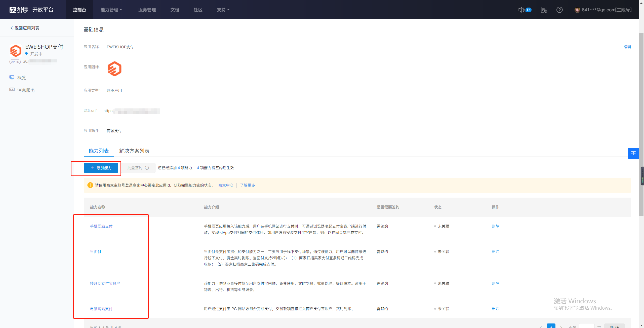Viewport: 644px width, 328px height.
Task: Go to the 社区 community page
Action: tap(198, 10)
